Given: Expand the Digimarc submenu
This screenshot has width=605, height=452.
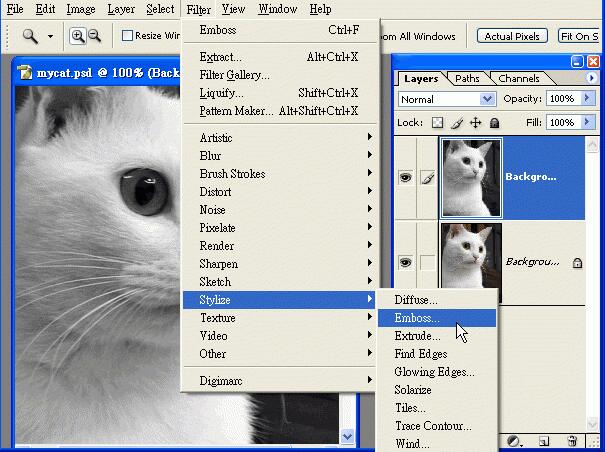Looking at the screenshot, I should pos(279,381).
